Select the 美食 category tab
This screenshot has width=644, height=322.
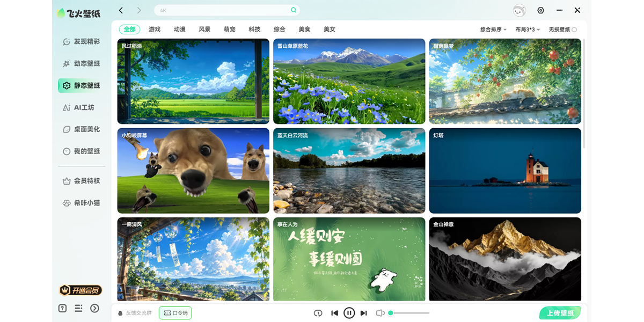[304, 30]
